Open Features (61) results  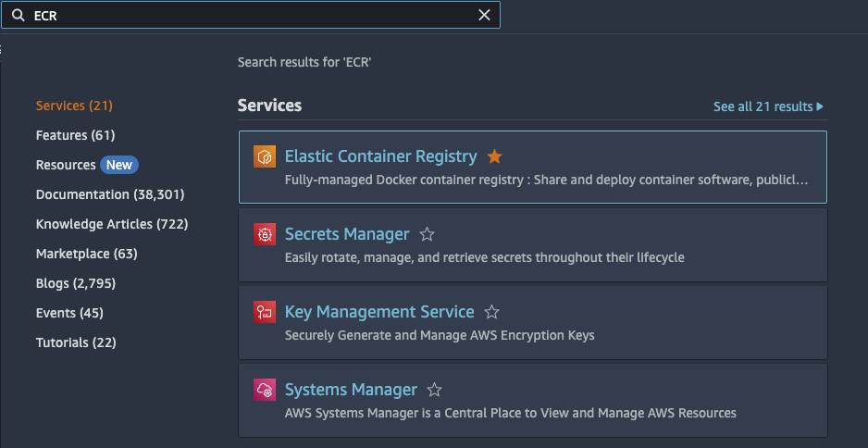point(75,135)
